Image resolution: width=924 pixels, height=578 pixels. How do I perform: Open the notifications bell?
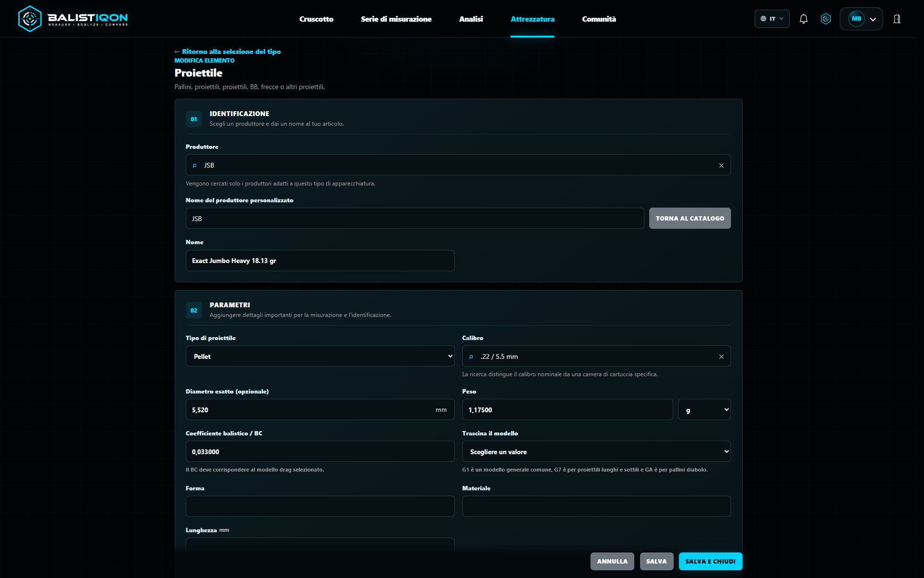coord(803,19)
